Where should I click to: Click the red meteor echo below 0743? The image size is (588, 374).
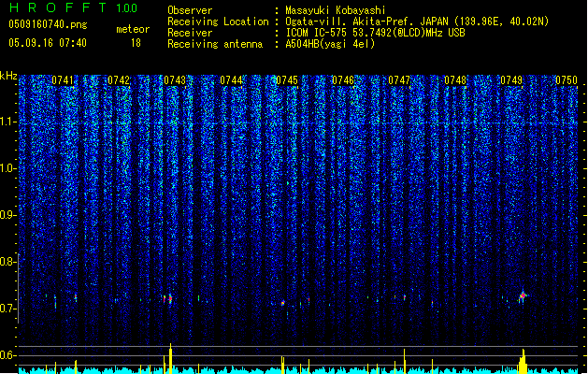pyautogui.click(x=170, y=299)
